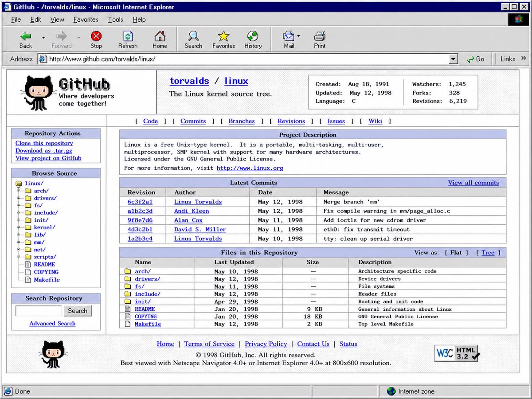Image resolution: width=532 pixels, height=399 pixels.
Task: Open the Edit menu
Action: point(35,20)
